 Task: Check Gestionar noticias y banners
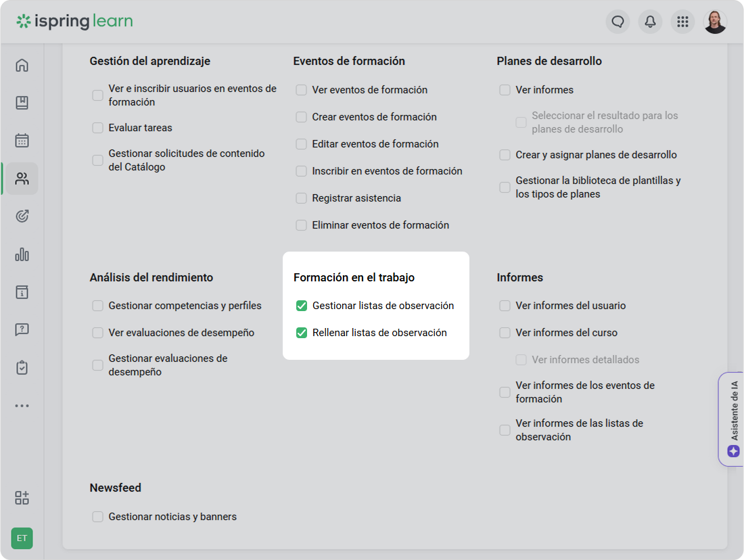98,517
